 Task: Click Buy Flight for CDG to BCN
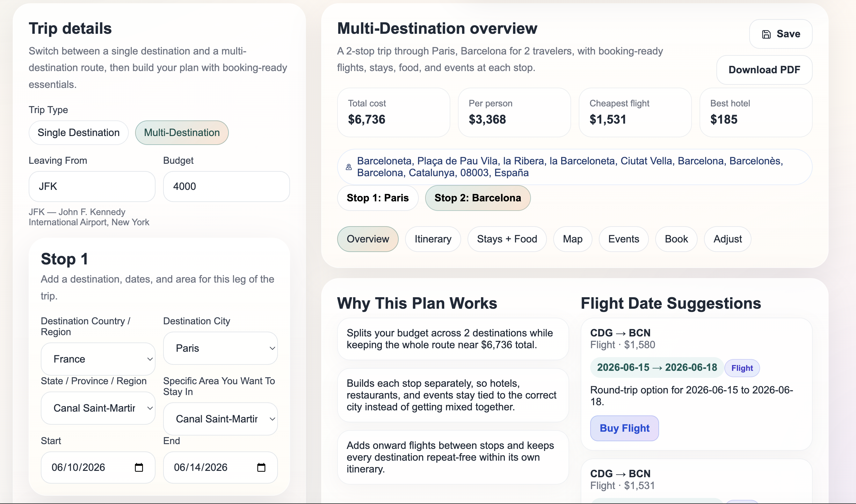(x=624, y=428)
